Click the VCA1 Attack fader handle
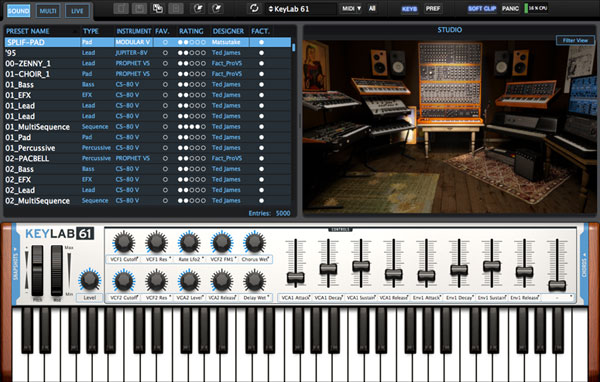The width and height of the screenshot is (600, 382). click(x=295, y=278)
